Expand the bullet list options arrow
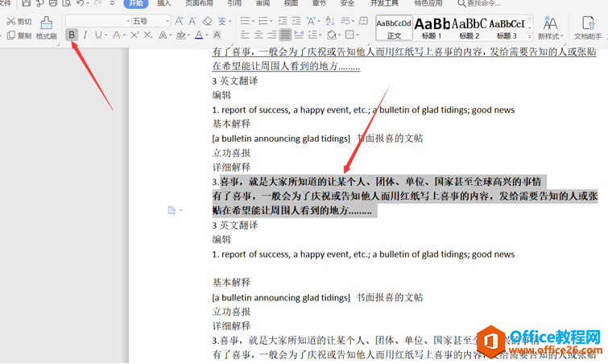The height and width of the screenshot is (364, 608). [253, 21]
